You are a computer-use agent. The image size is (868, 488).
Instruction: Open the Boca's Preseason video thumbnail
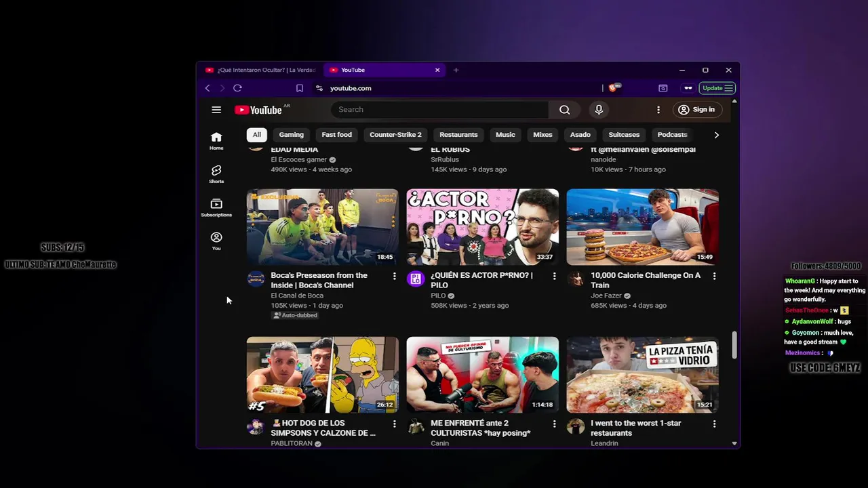pyautogui.click(x=323, y=227)
